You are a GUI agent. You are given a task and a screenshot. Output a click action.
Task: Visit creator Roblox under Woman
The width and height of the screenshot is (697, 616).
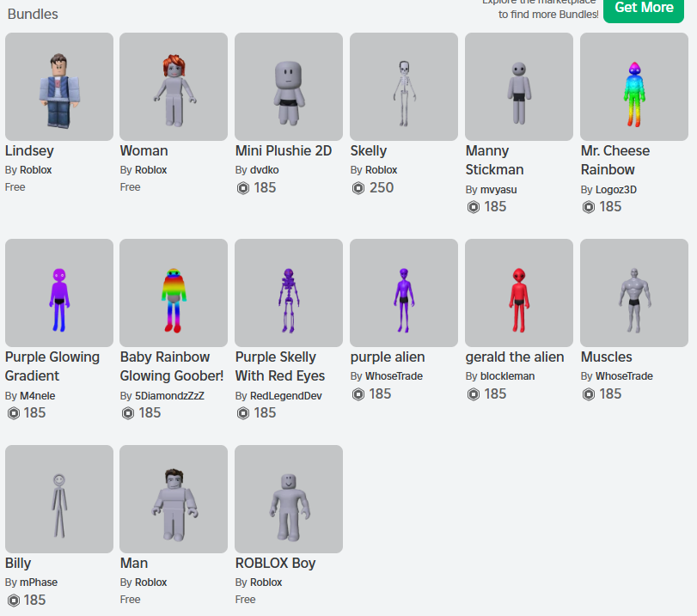(x=151, y=170)
